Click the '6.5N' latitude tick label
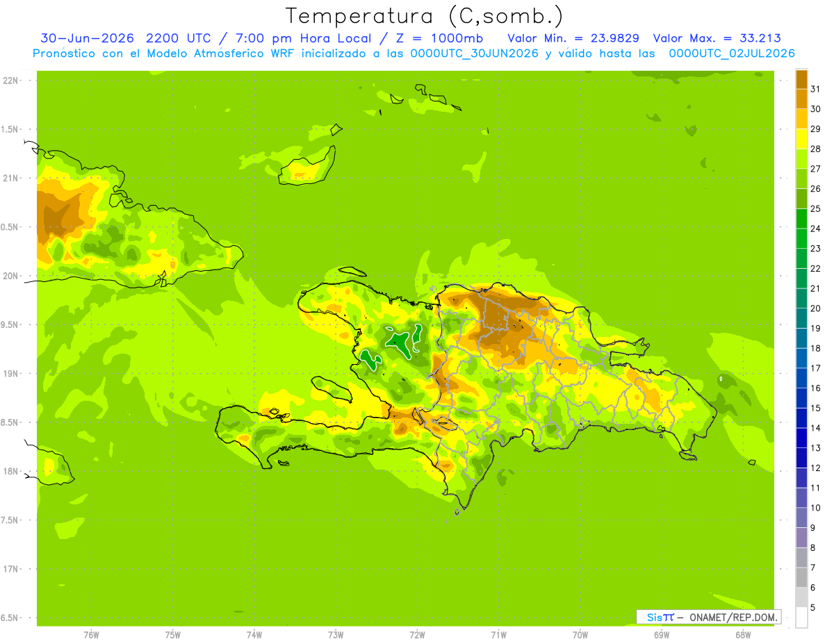 (10, 618)
